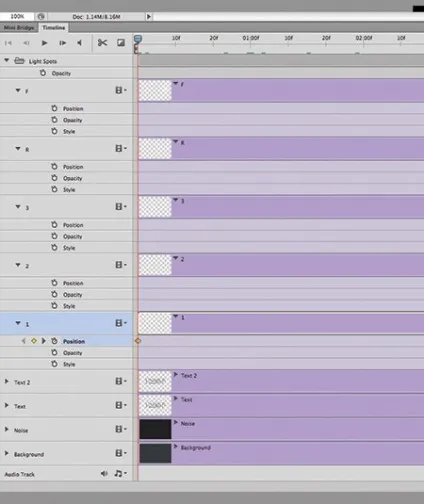Enable Opacity keyframing stopwatch for Light Spots
Screen dimensions: 424x504
pyautogui.click(x=43, y=73)
